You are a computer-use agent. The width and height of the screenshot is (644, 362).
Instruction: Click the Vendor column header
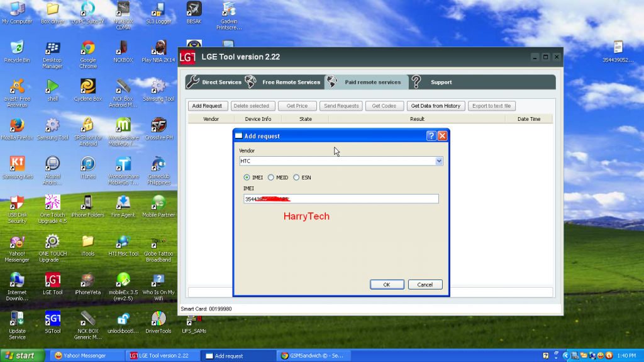[x=211, y=119]
